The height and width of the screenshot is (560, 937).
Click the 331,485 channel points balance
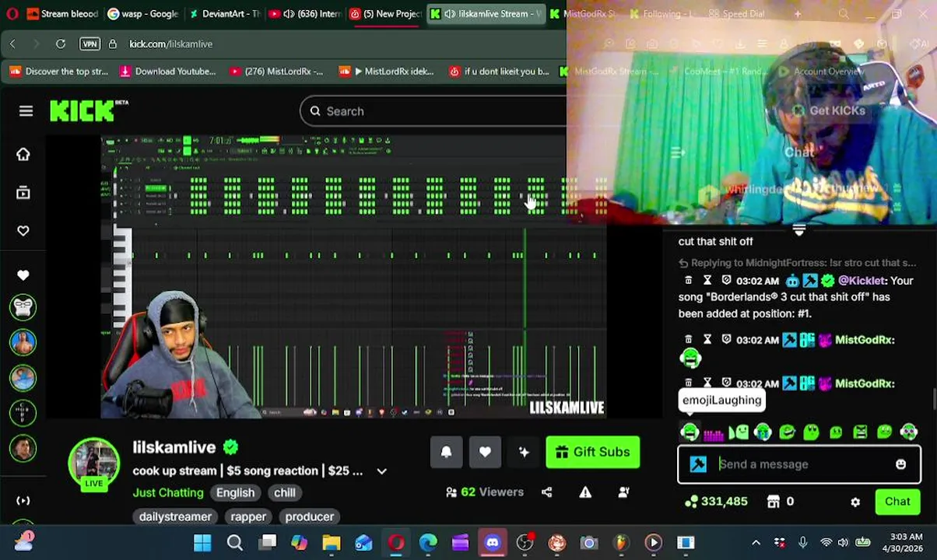click(x=717, y=502)
